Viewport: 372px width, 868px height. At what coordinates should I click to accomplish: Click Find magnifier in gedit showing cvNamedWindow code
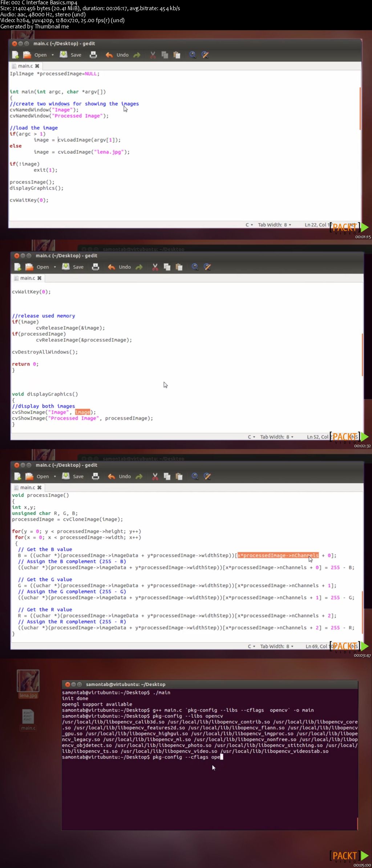[193, 55]
